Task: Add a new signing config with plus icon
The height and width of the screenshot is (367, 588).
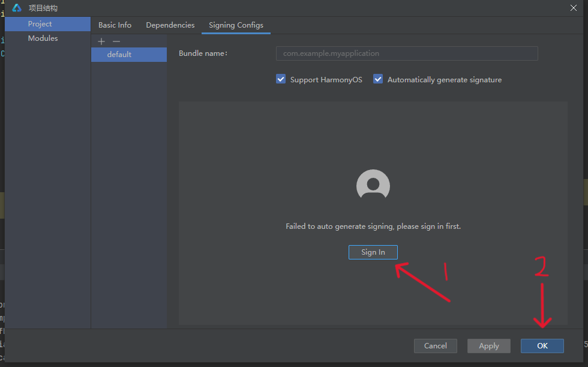Action: coord(101,41)
